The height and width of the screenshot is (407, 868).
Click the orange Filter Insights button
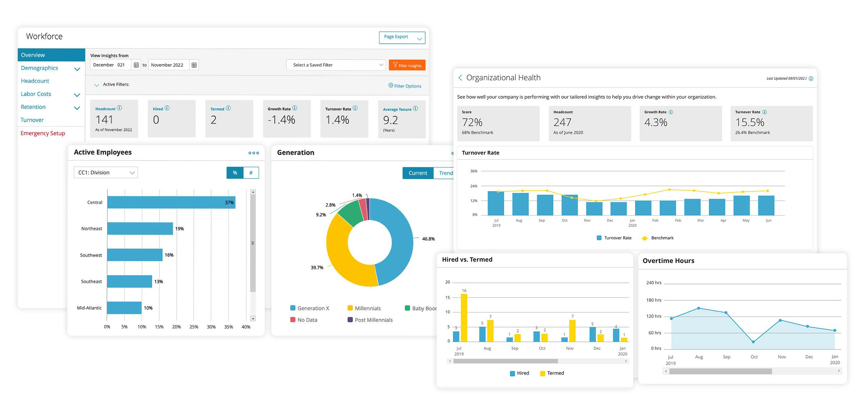[407, 65]
